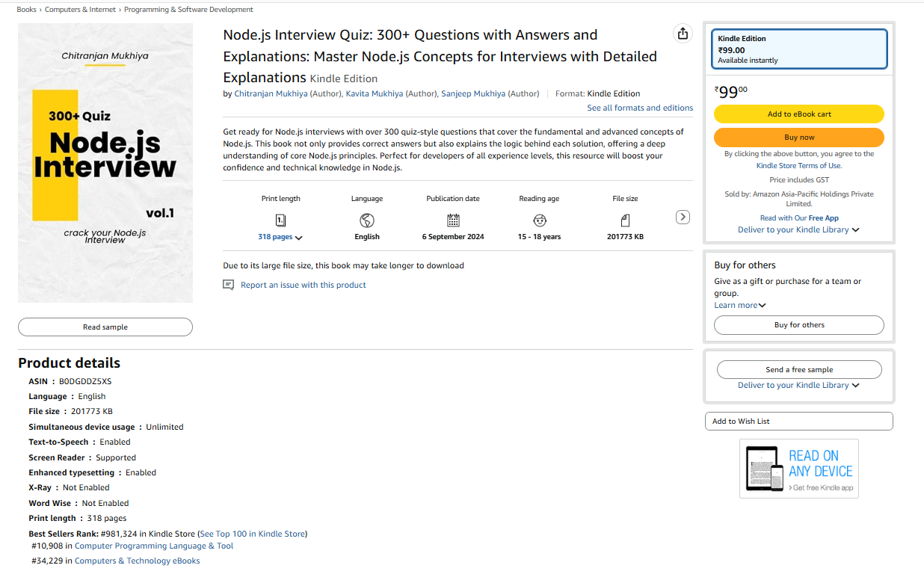Click the ASIN value B0DGDDZ5XS

point(85,381)
